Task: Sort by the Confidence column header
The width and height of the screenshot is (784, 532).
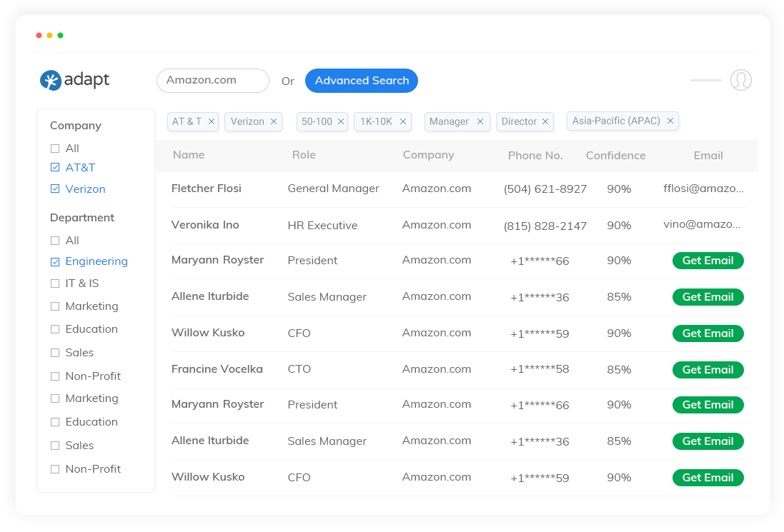Action: (x=615, y=156)
